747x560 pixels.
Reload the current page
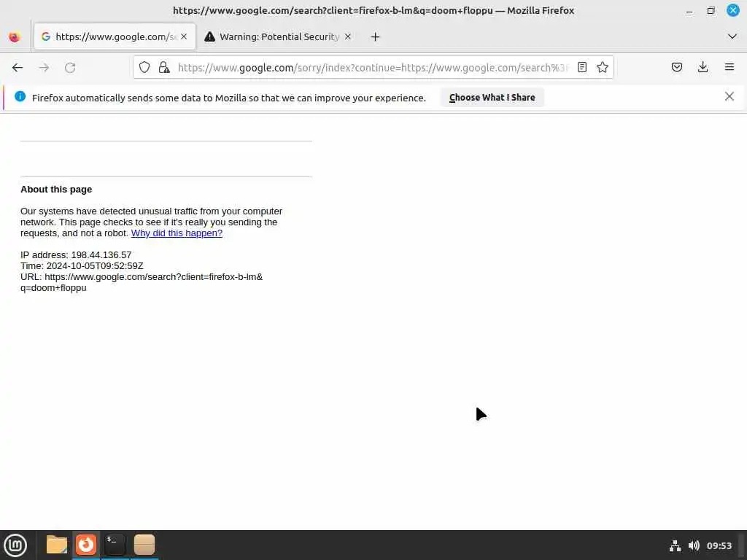pos(70,68)
